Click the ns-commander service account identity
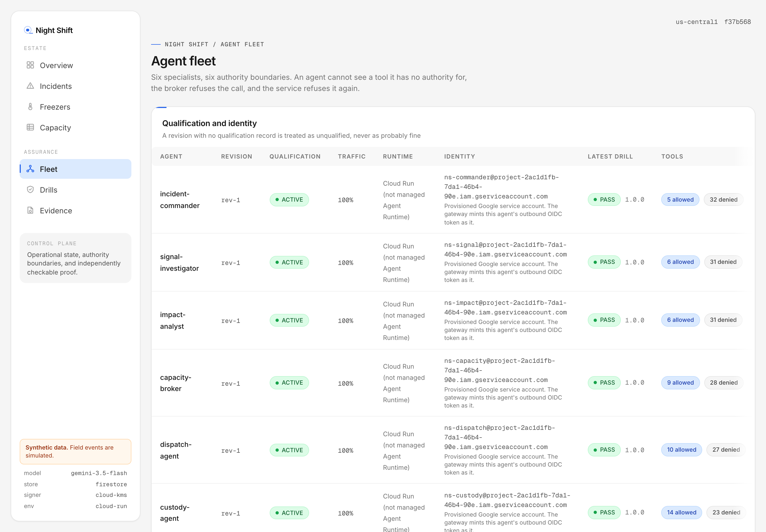The width and height of the screenshot is (766, 532). point(501,187)
